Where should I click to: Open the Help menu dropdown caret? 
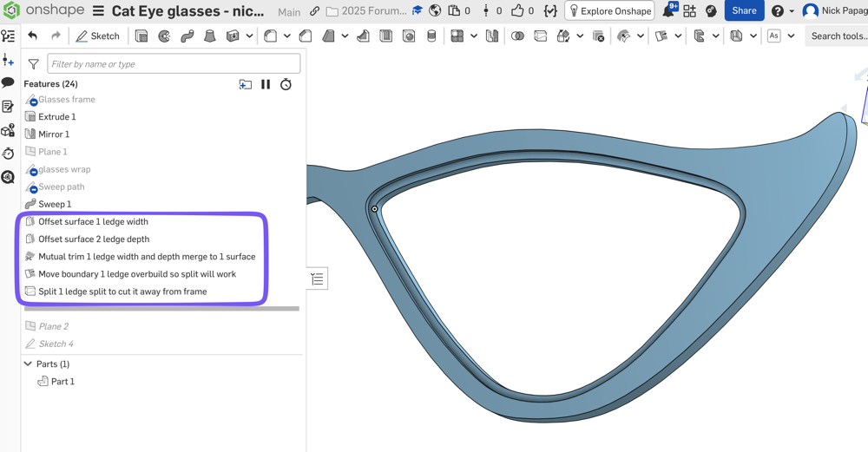(792, 11)
